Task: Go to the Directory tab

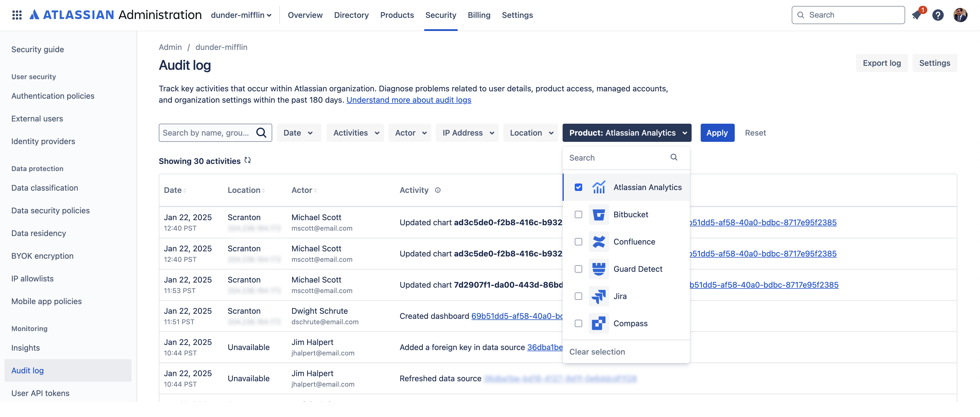Action: tap(351, 15)
